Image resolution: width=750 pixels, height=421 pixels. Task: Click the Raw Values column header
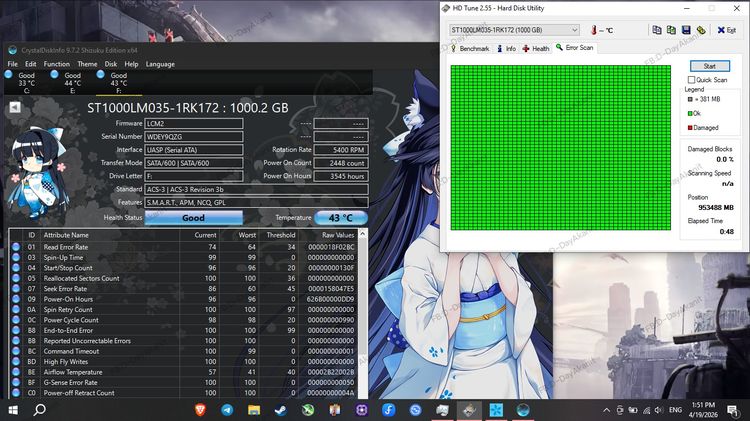point(338,235)
